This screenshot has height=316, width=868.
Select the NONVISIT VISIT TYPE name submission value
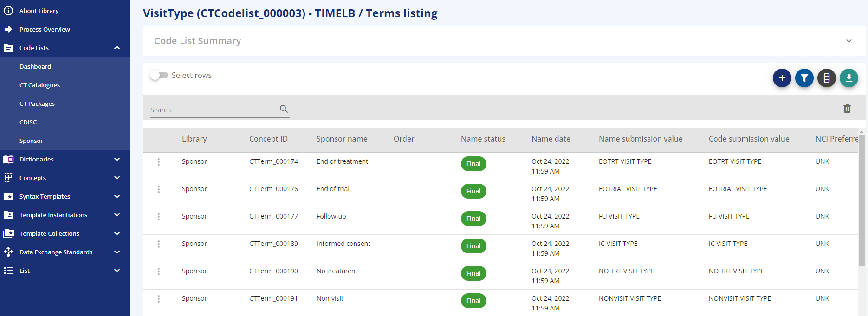click(x=630, y=298)
